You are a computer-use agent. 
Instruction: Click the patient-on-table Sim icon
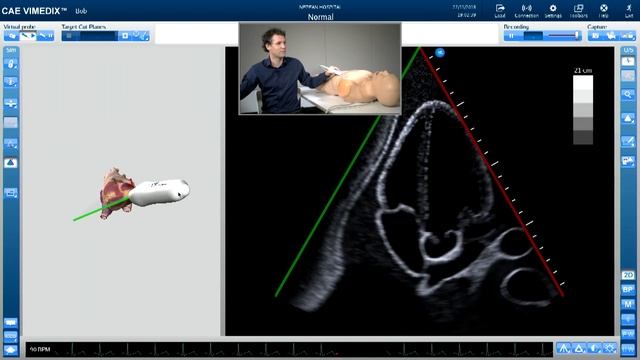[11, 104]
